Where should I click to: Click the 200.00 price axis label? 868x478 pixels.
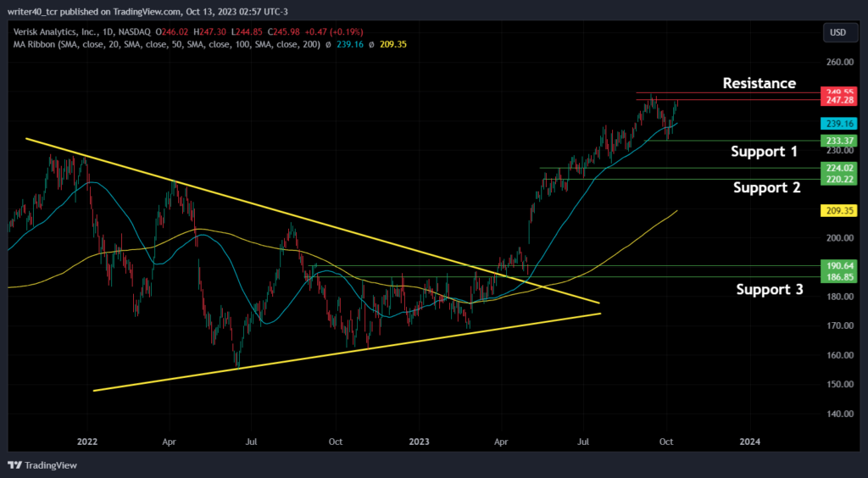tap(840, 238)
